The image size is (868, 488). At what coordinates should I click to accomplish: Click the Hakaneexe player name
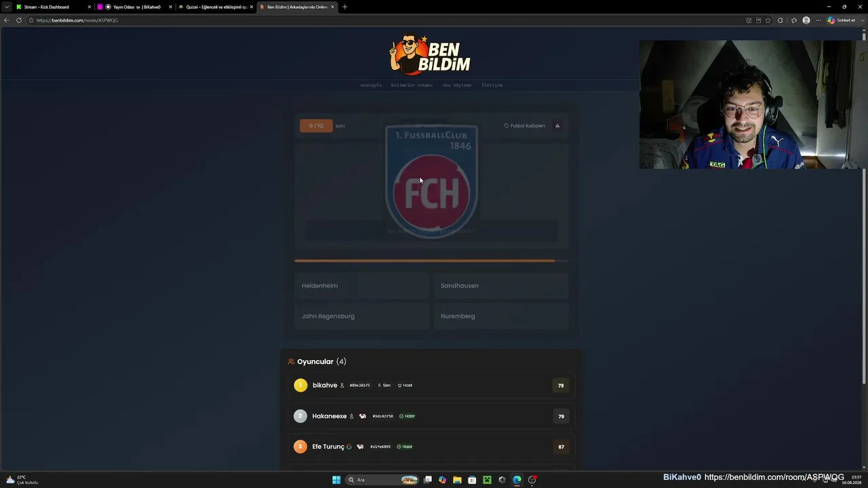330,416
